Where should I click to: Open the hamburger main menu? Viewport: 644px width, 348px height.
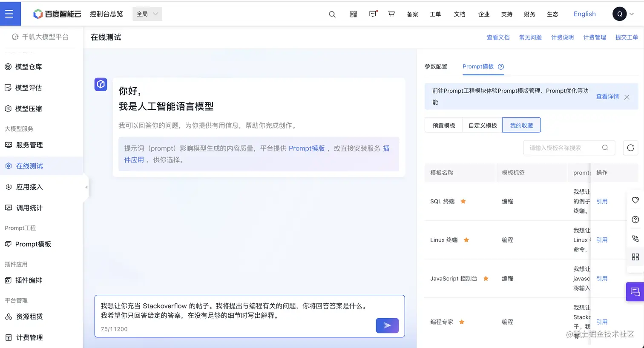[9, 14]
